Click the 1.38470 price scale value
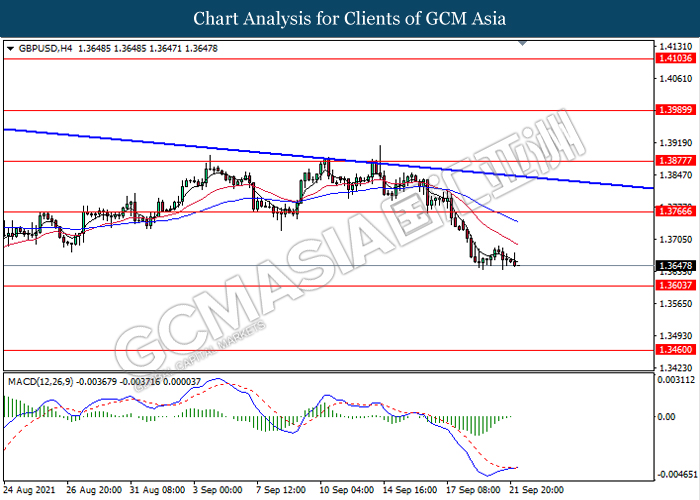Screen dimensions: 700x500 click(x=676, y=175)
